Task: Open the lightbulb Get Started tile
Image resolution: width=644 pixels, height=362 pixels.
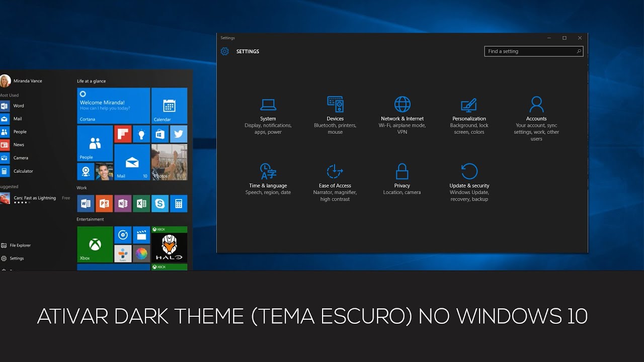Action: (x=141, y=134)
